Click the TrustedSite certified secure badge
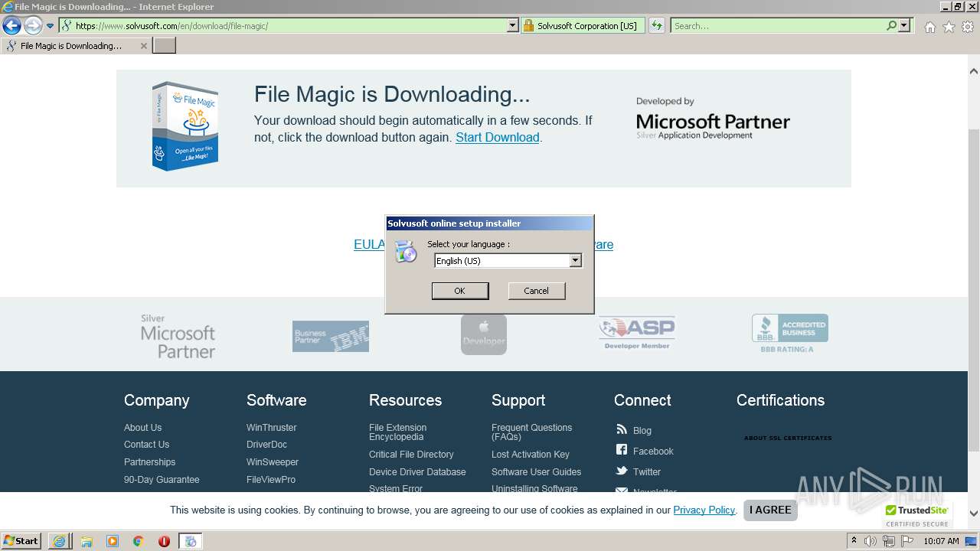Screen dimensions: 980x551 coord(917,515)
